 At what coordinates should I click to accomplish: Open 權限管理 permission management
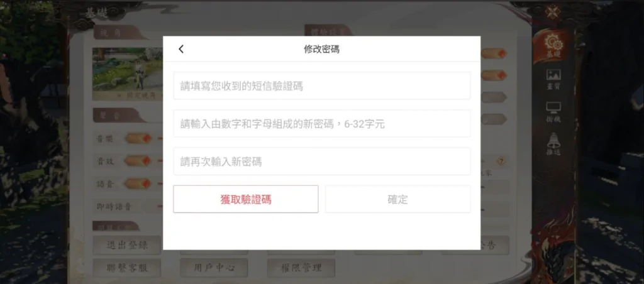tap(301, 268)
